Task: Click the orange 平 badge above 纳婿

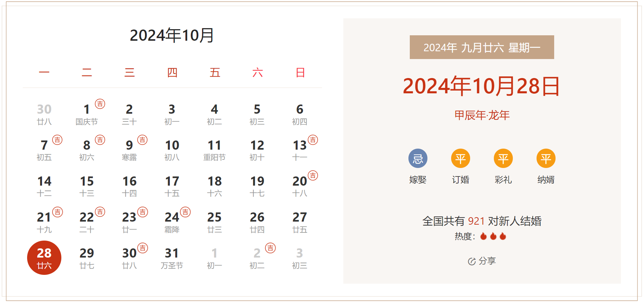Action: click(546, 158)
